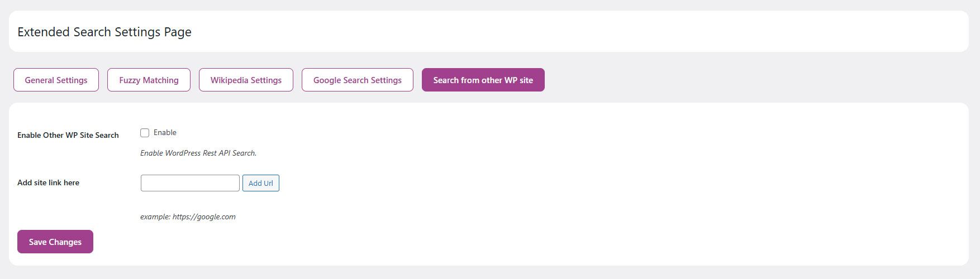
Task: Click the Extended Search Settings Page heading
Action: point(104,32)
